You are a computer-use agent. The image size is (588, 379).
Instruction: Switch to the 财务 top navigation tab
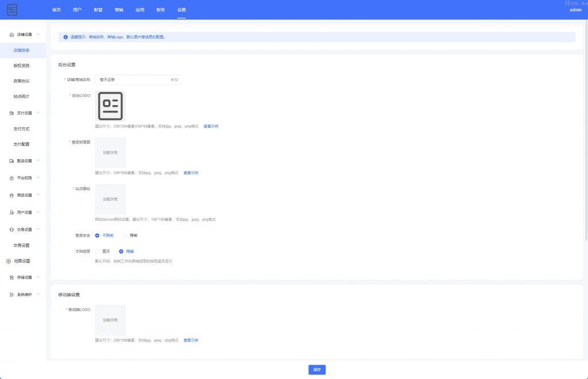(160, 10)
